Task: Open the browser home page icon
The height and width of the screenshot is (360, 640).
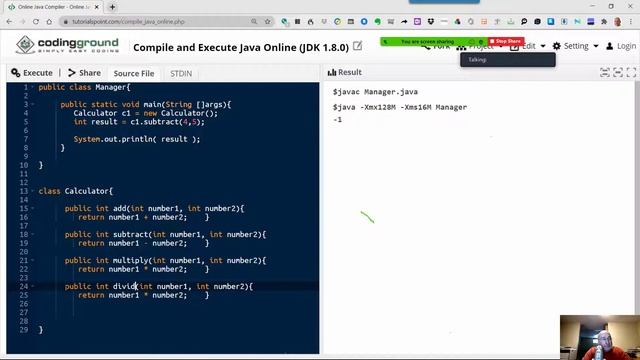Action: tap(49, 22)
